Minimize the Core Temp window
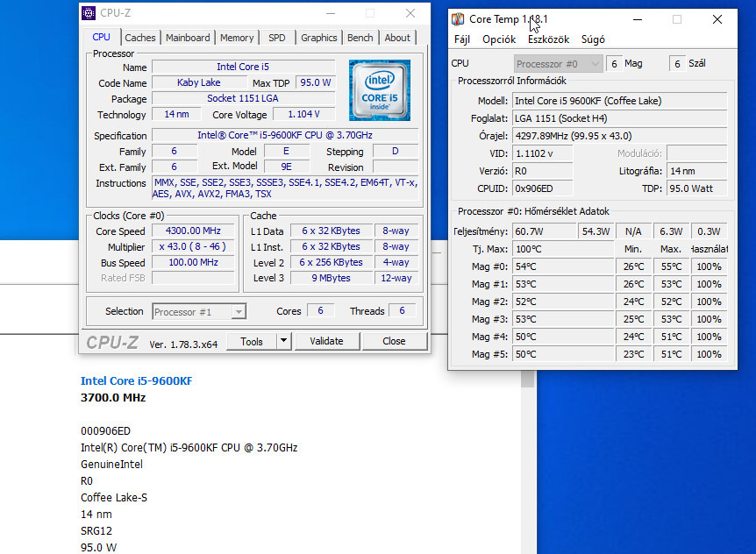 point(638,19)
